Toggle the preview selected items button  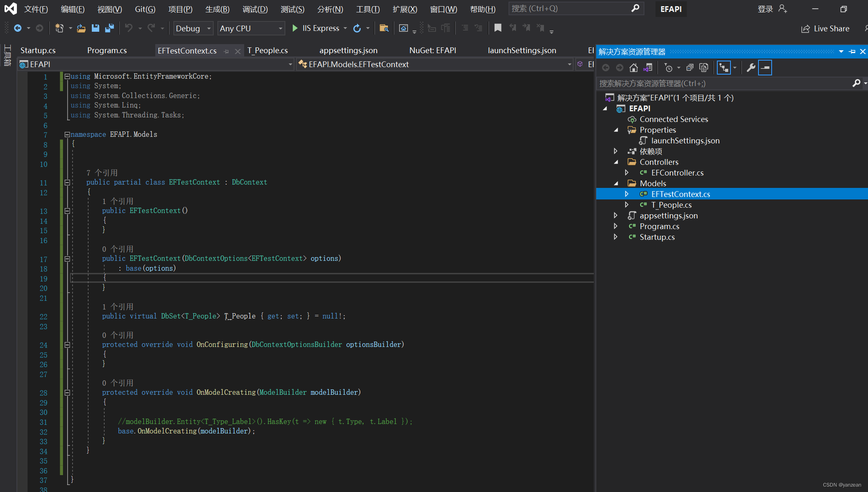[x=765, y=68]
